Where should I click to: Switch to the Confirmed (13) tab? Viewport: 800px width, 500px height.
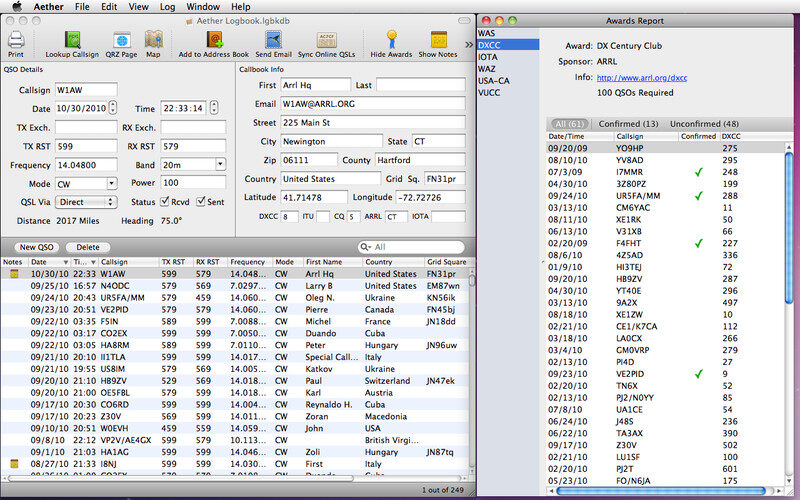[x=628, y=123]
